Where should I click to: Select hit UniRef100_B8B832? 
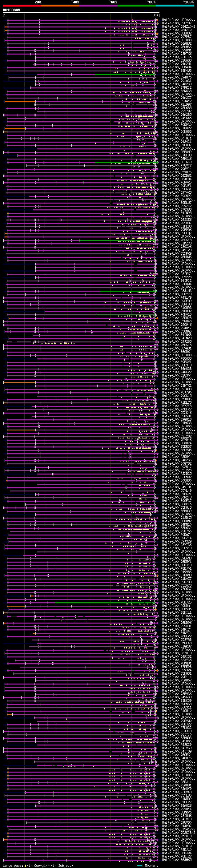[177, 33]
